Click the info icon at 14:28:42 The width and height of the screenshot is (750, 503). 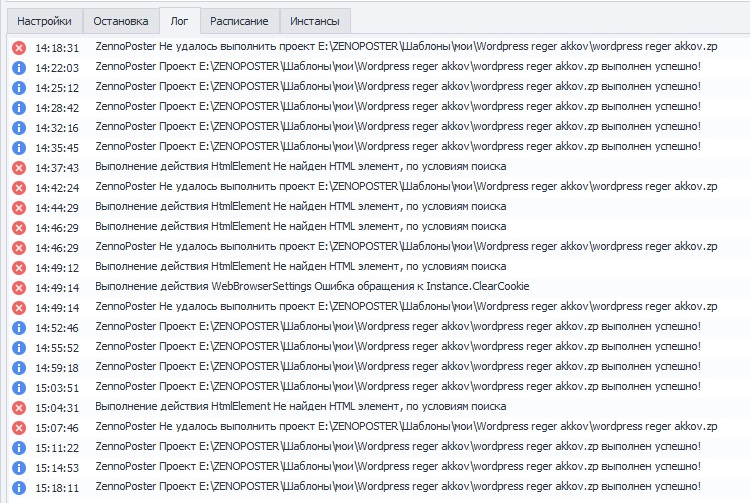pyautogui.click(x=19, y=108)
